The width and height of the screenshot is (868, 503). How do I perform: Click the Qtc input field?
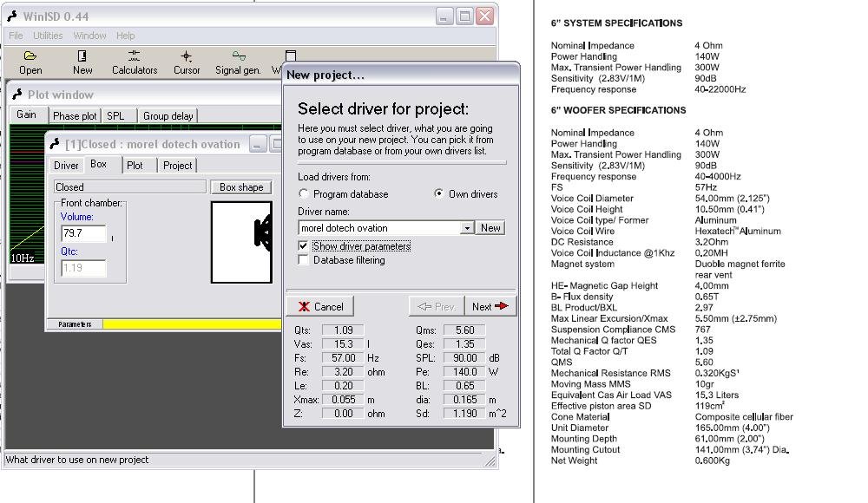pyautogui.click(x=83, y=268)
